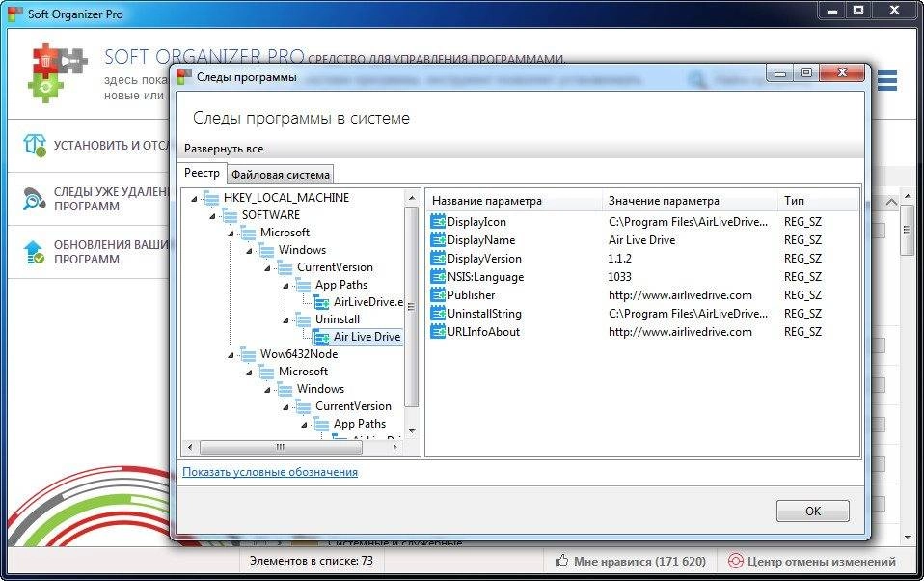
Task: Switch to the Файловая система tab
Action: (281, 174)
